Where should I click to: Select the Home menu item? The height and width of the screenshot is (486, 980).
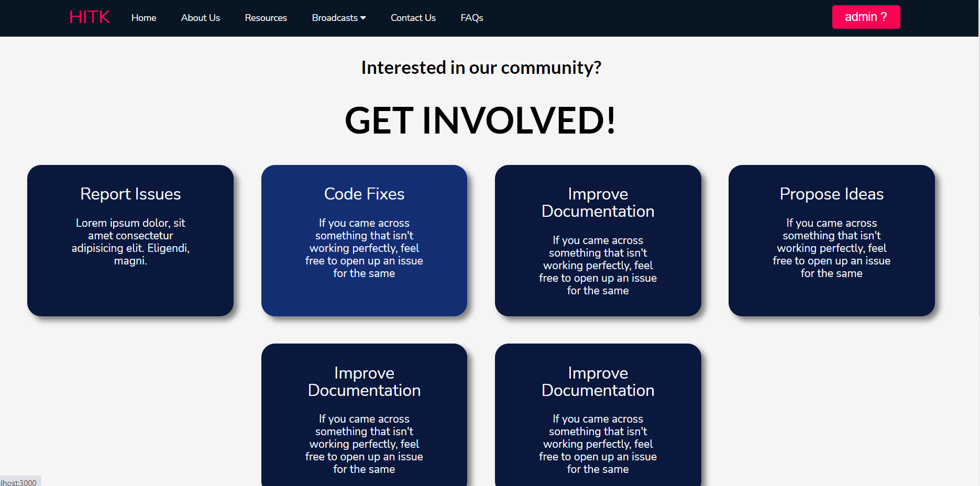[144, 17]
